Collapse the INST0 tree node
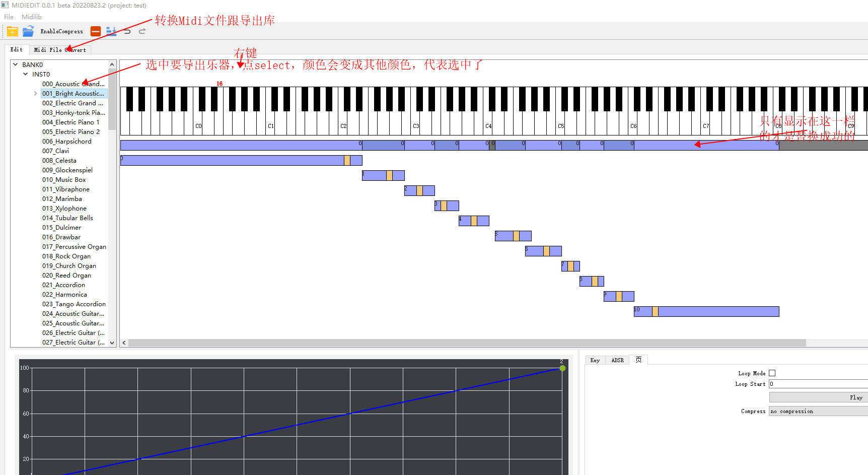This screenshot has width=868, height=475. tap(26, 74)
